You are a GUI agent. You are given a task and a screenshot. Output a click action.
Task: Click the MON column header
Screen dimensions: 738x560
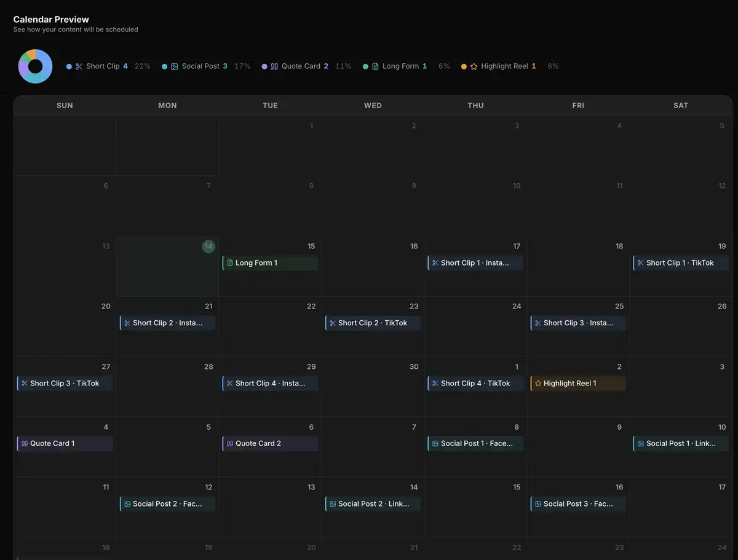[x=167, y=106]
